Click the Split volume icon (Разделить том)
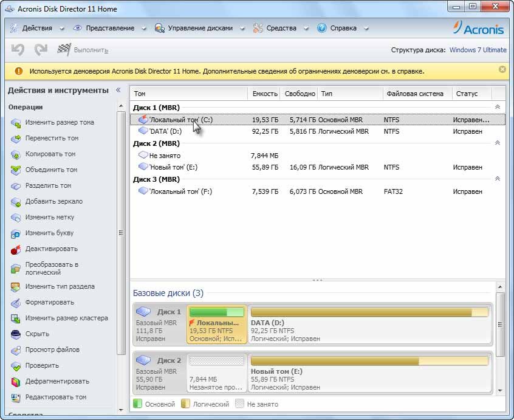This screenshot has height=420, width=514. click(15, 186)
